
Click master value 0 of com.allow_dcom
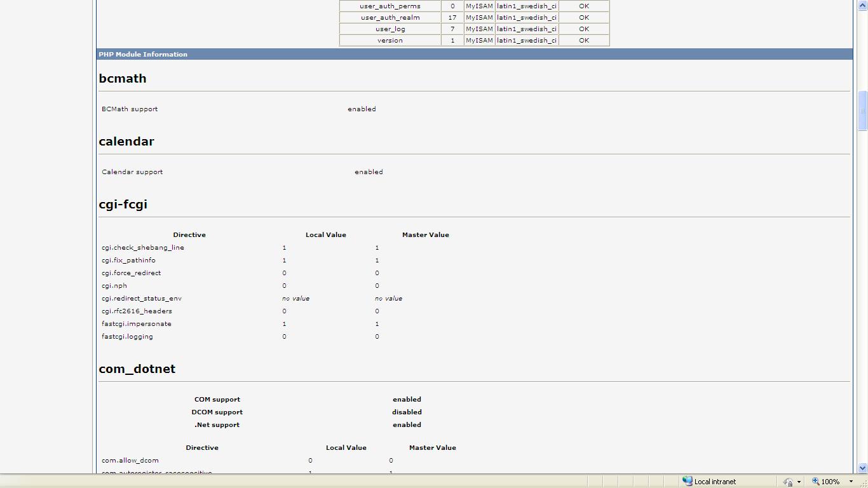point(391,460)
